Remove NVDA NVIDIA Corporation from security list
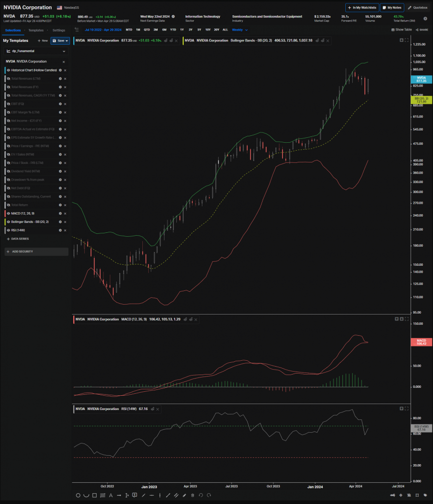This screenshot has height=504, width=433. tap(64, 62)
